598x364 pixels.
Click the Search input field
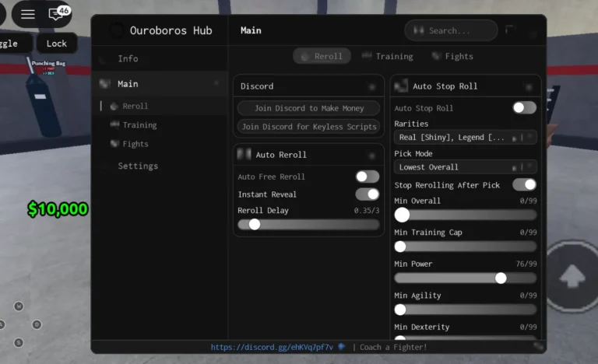coord(451,30)
